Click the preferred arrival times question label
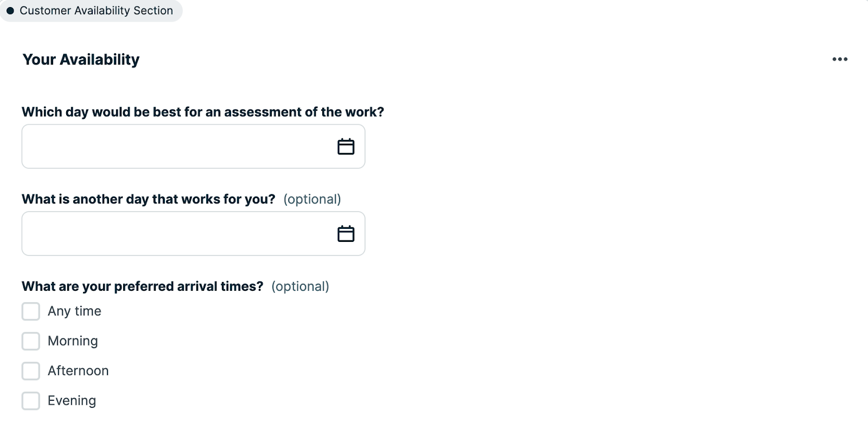 142,286
